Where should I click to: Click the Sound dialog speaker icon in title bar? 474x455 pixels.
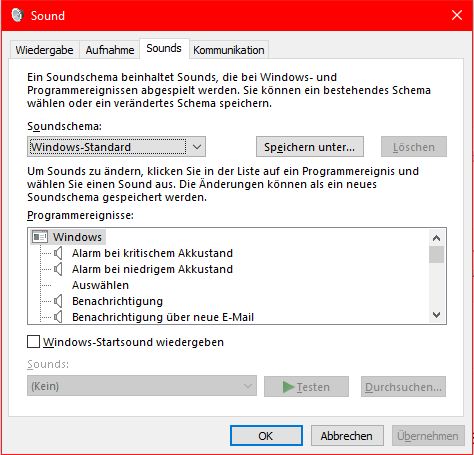(17, 15)
